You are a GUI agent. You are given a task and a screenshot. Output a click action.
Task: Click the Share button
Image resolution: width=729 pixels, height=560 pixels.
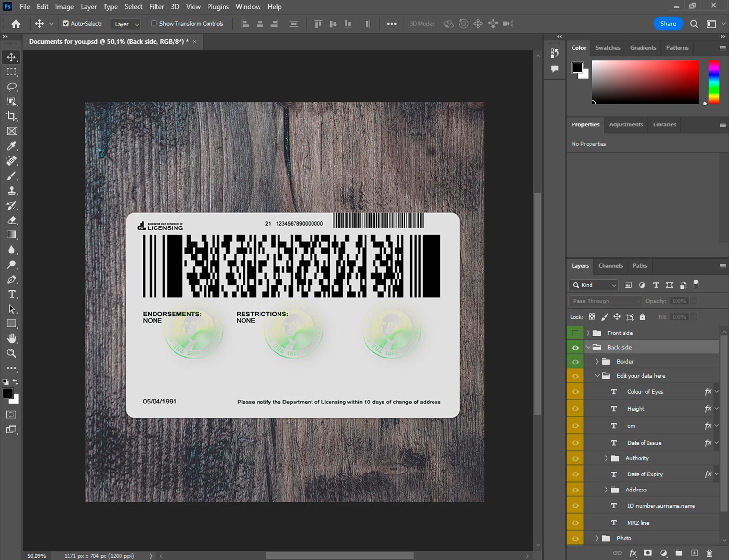tap(668, 23)
